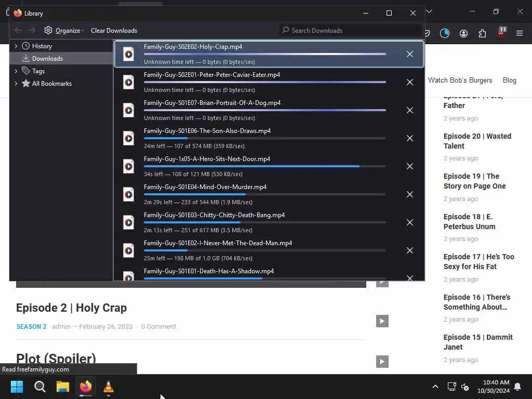
Task: Cancel the S02E01-Peter-Peter-Caviar-Eater download
Action: pyautogui.click(x=410, y=82)
